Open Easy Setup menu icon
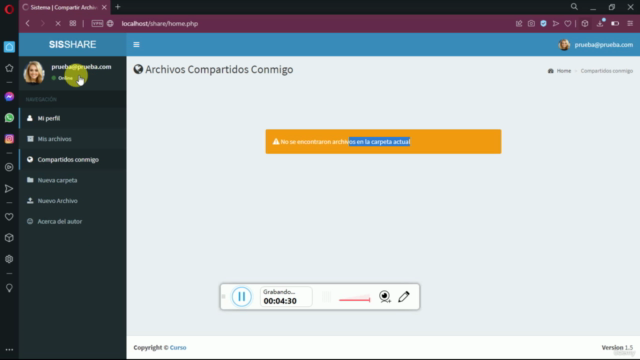Viewport: 640px width, 360px height. (630, 24)
